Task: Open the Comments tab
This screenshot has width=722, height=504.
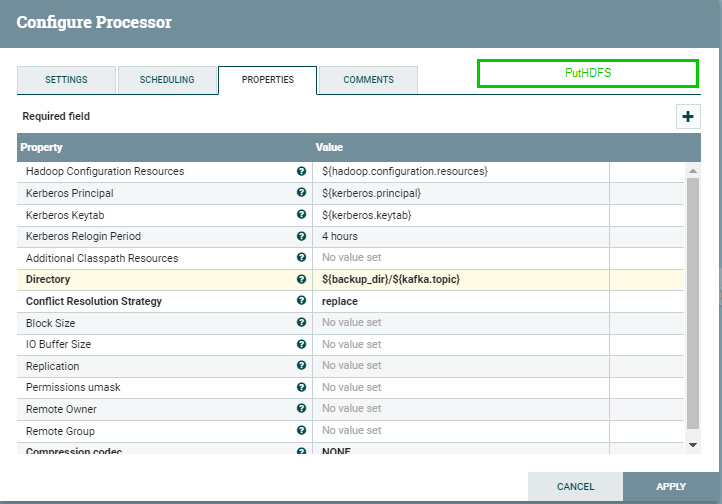Action: (x=368, y=80)
